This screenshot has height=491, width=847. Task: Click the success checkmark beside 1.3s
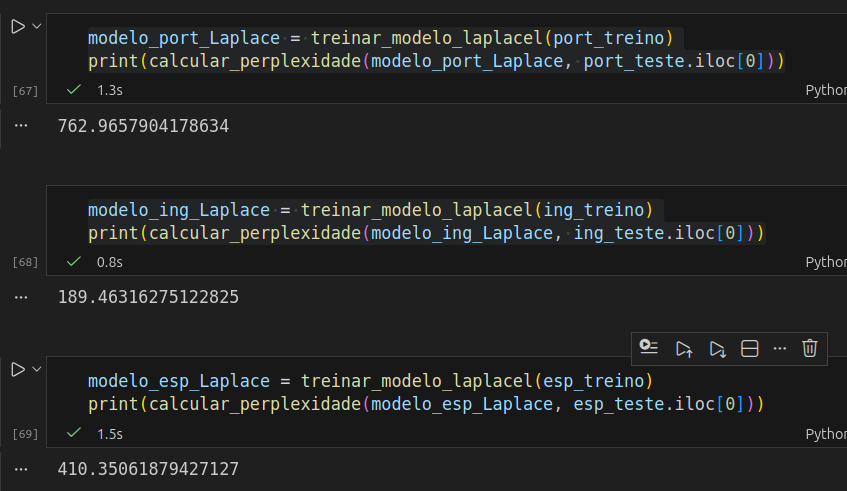(74, 90)
